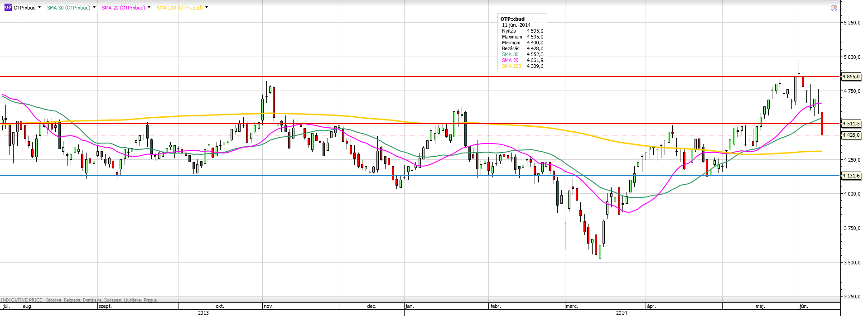Click the 3 500,0 price axis label
This screenshot has height=316, width=868.
852,263
